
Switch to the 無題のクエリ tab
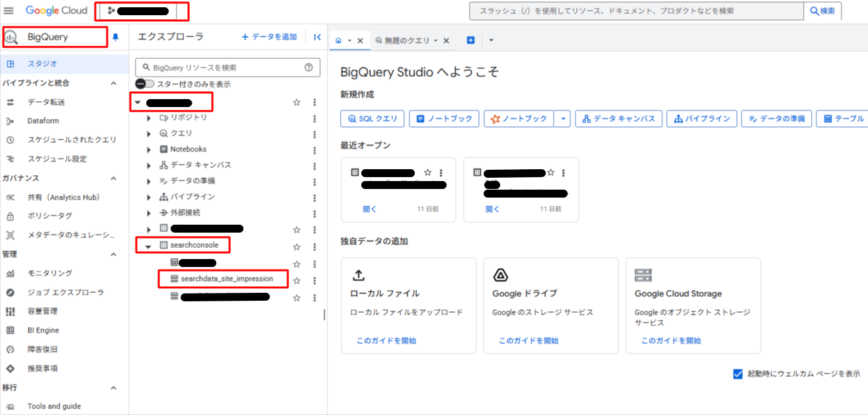(407, 40)
